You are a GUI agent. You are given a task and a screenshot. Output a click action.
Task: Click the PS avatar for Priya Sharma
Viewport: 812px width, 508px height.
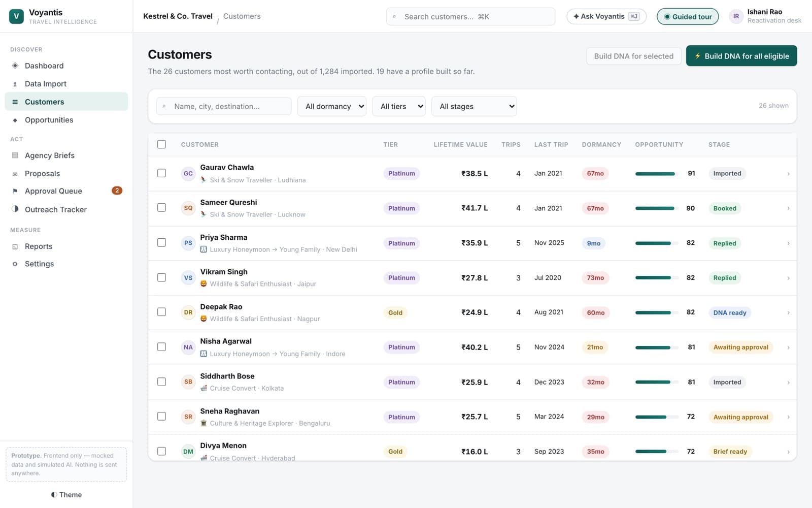point(188,243)
